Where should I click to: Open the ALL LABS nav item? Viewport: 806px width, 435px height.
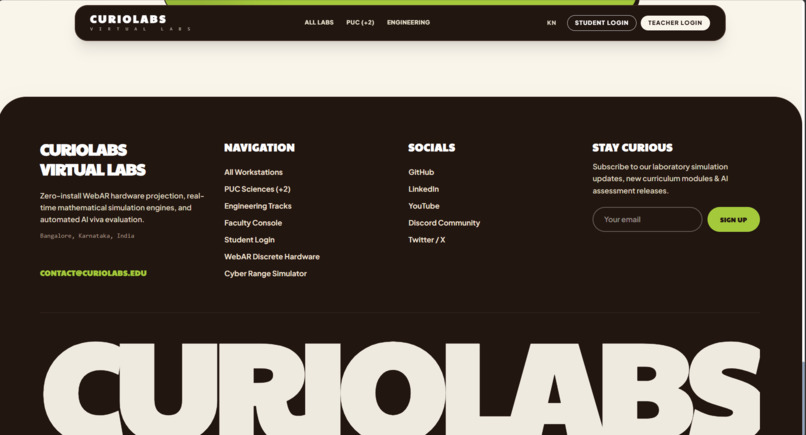click(319, 23)
